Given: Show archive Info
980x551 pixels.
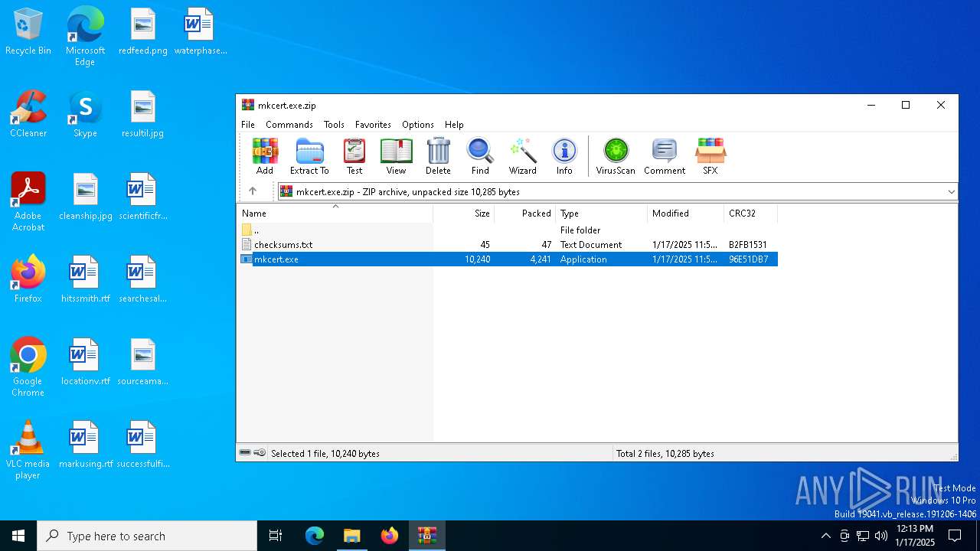Looking at the screenshot, I should [x=564, y=157].
